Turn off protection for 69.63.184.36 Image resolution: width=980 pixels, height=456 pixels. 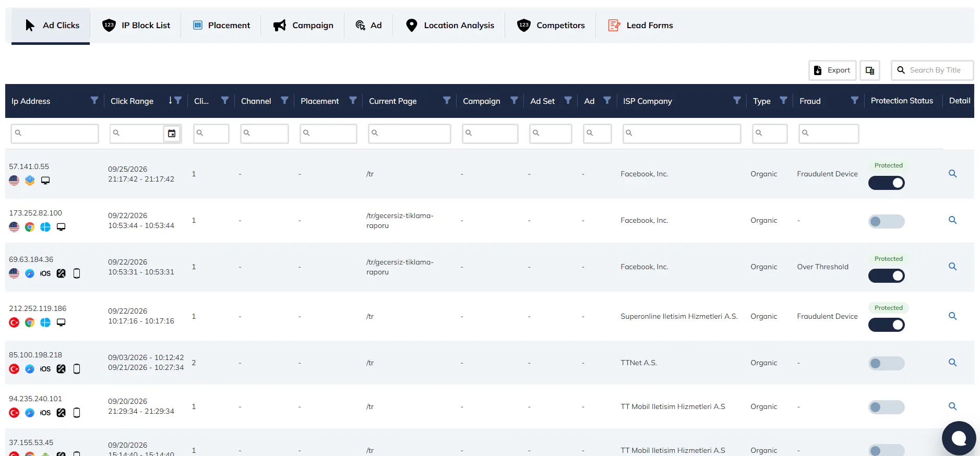[886, 276]
